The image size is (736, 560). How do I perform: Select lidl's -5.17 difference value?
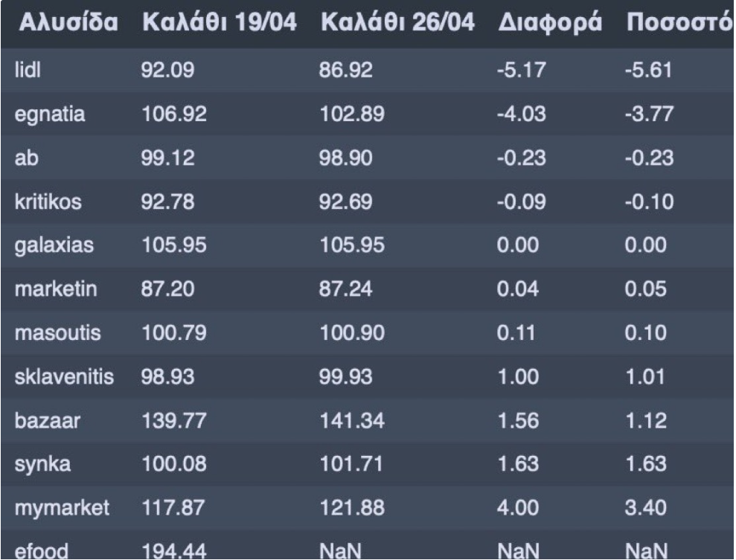[522, 71]
